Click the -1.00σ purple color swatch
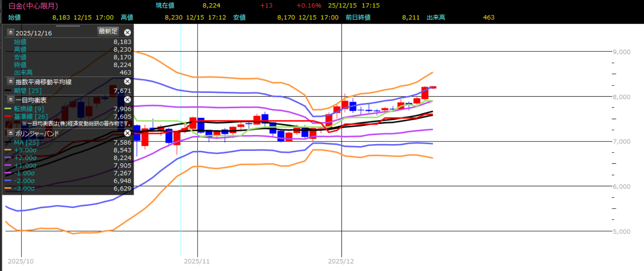This screenshot has width=644, height=271. (8, 173)
